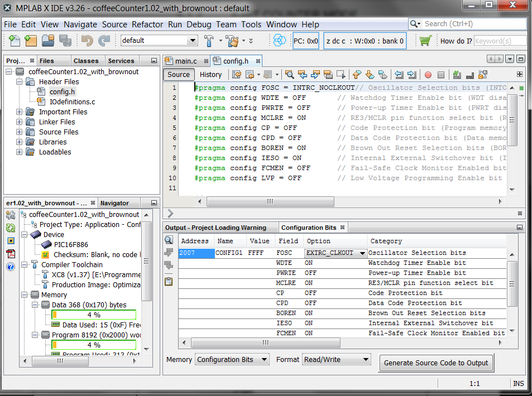Image resolution: width=532 pixels, height=396 pixels.
Task: Jump to the previous bookmark
Action: click(x=357, y=75)
